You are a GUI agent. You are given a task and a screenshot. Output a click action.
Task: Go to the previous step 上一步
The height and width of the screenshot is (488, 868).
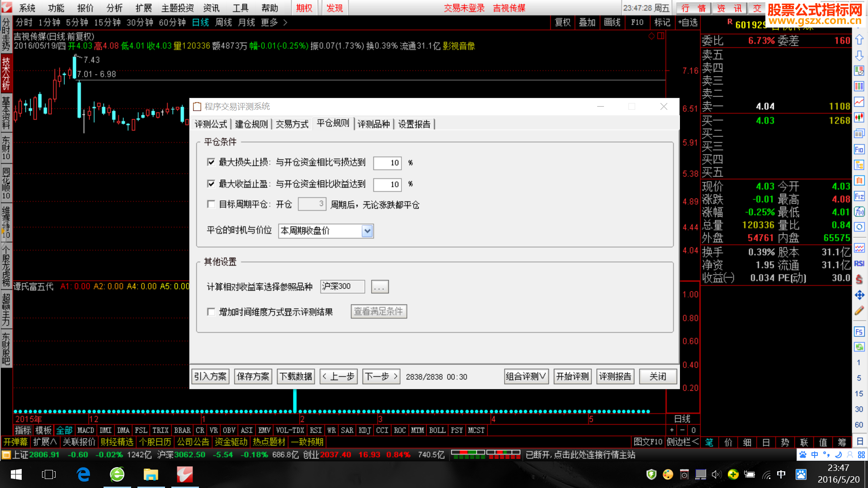point(339,376)
